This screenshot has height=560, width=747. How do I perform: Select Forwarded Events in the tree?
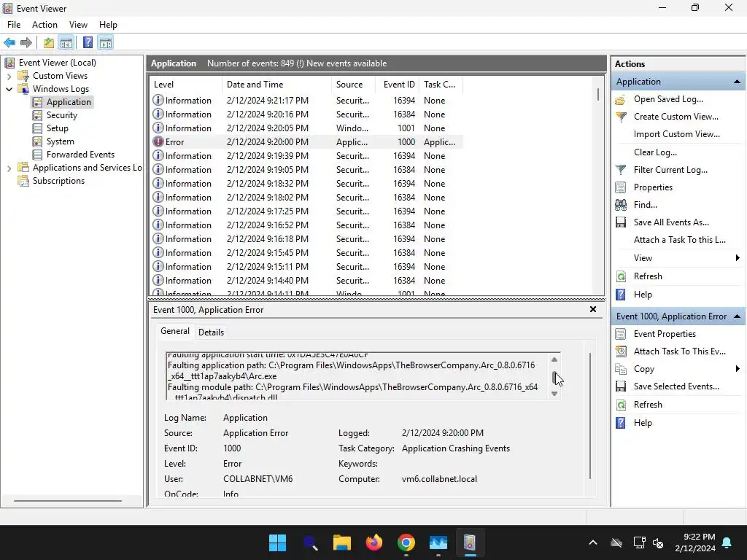[x=80, y=155]
